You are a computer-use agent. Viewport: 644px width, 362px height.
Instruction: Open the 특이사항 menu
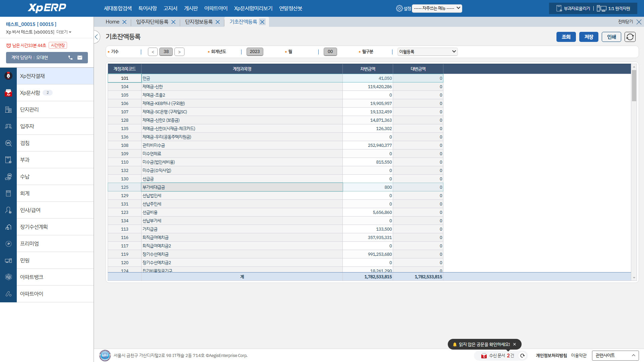click(148, 8)
